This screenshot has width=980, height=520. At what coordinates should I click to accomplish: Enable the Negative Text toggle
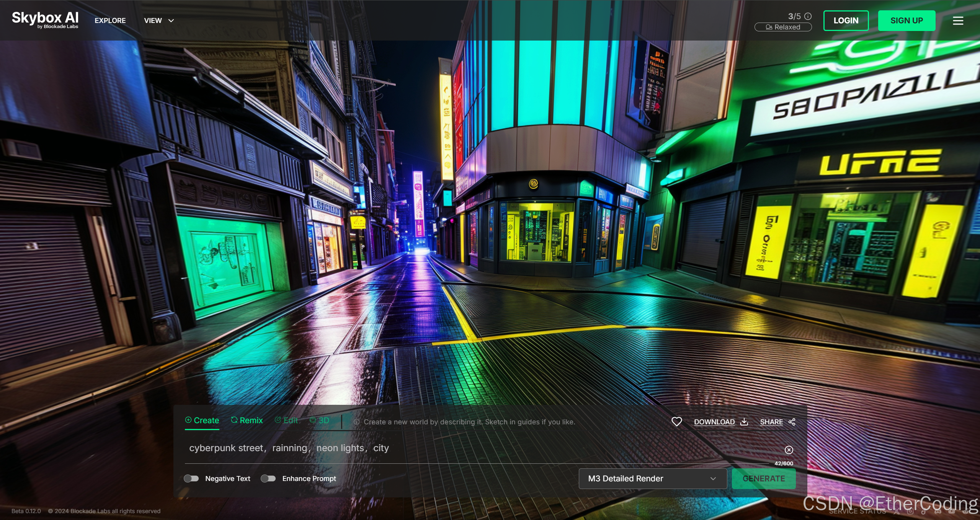coord(191,478)
